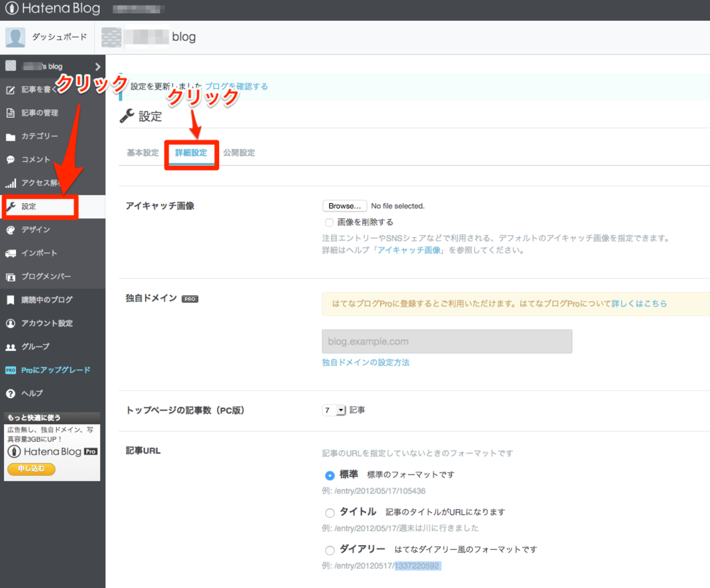
Task: Click the document icon for 記事の管理
Action: tap(10, 113)
